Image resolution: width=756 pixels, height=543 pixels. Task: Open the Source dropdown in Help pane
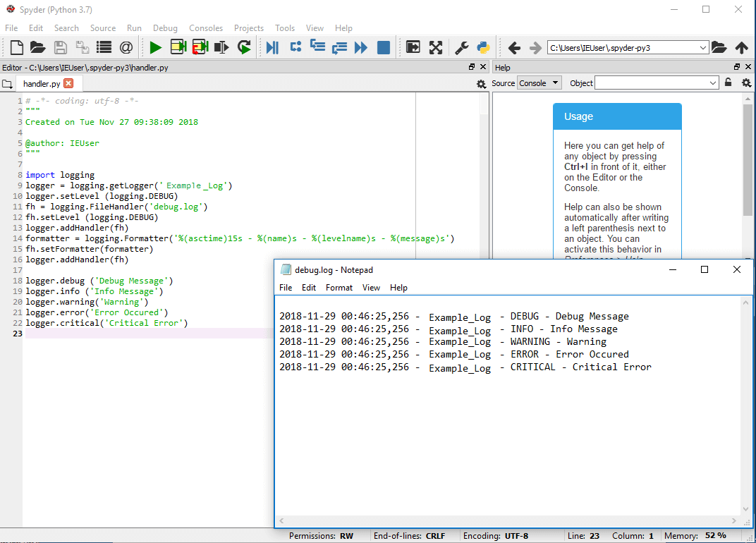click(539, 83)
